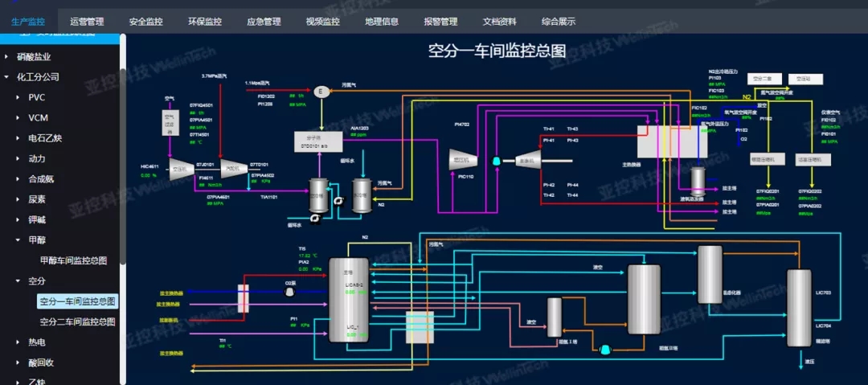Click the 主换热器 heat exchanger block
Image resolution: width=868 pixels, height=385 pixels.
[671, 141]
